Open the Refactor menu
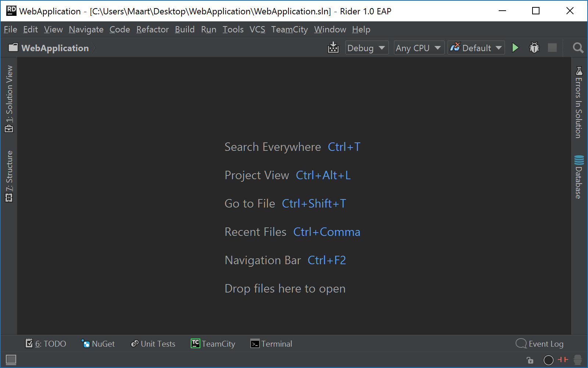The height and width of the screenshot is (368, 588). pyautogui.click(x=153, y=29)
